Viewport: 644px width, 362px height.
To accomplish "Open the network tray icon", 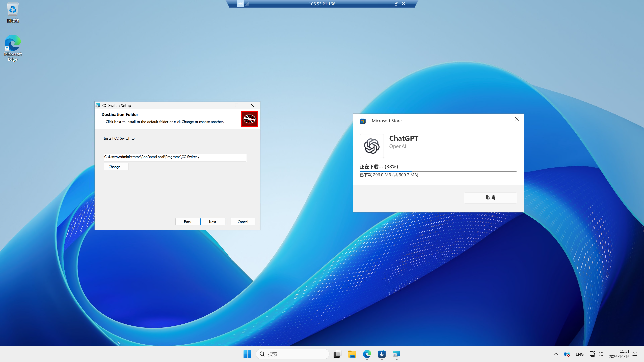I will (x=592, y=354).
